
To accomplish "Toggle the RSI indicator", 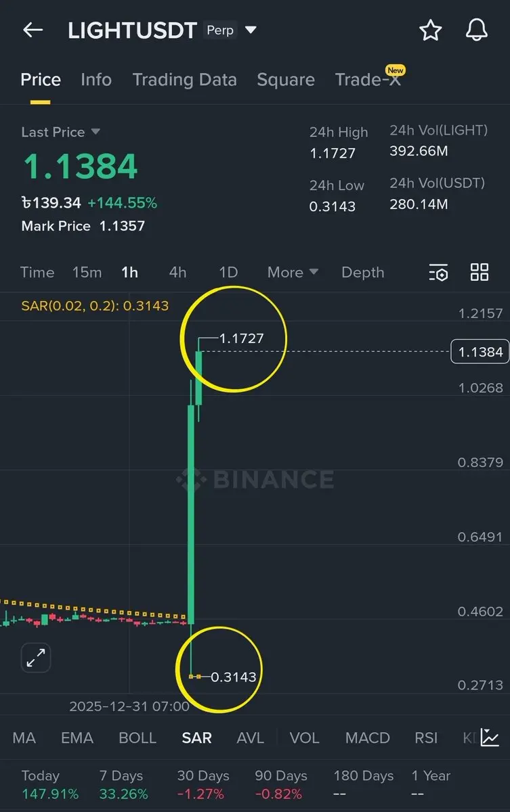I will coord(425,738).
